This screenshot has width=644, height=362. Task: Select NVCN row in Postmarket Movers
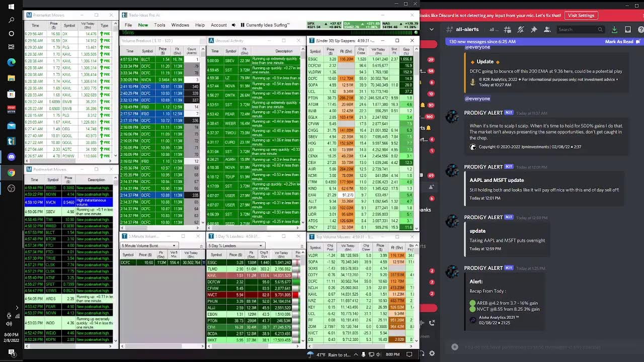(x=68, y=202)
